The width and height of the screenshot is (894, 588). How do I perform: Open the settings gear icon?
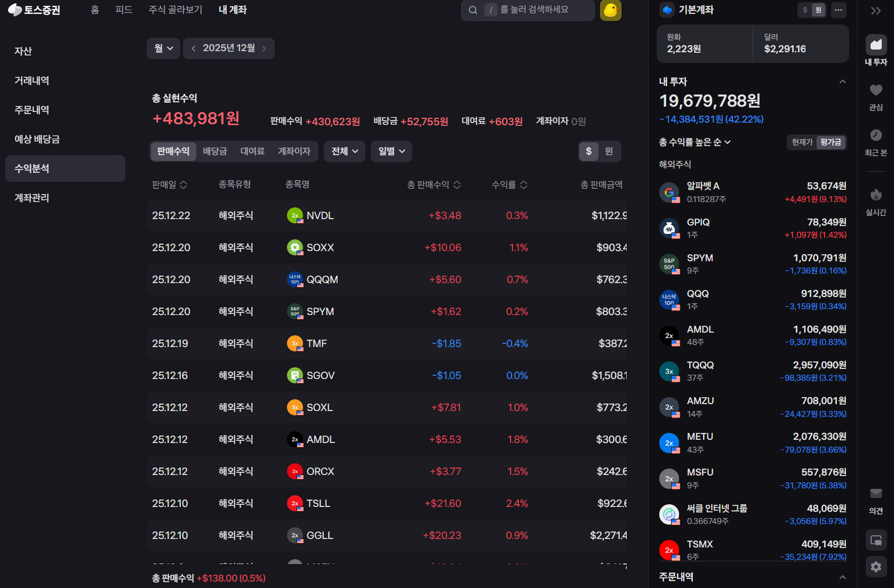pyautogui.click(x=876, y=566)
